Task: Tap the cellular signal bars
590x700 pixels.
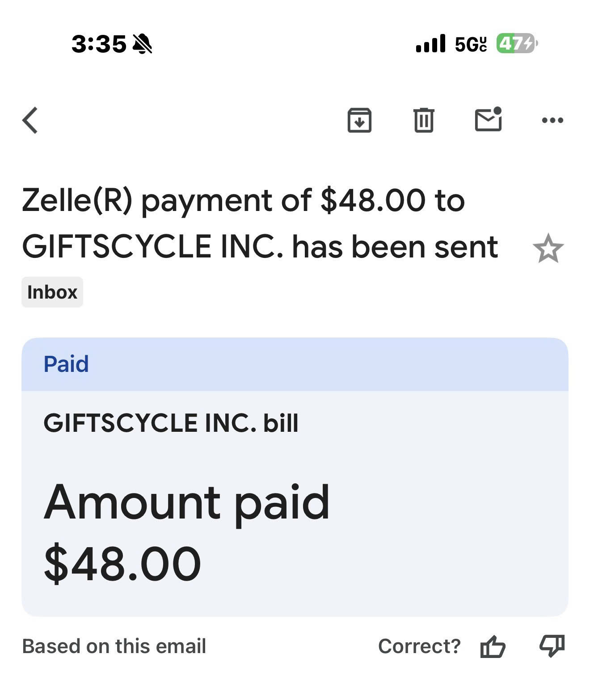Action: tap(430, 44)
